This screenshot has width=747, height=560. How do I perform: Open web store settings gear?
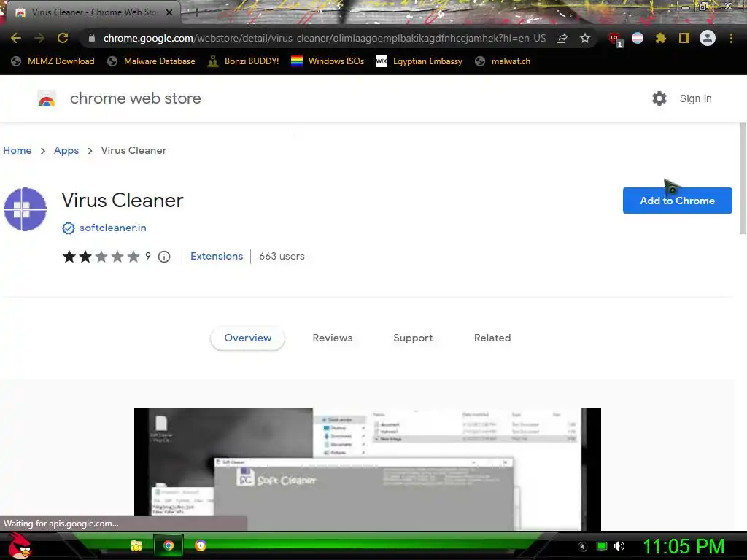pos(659,98)
